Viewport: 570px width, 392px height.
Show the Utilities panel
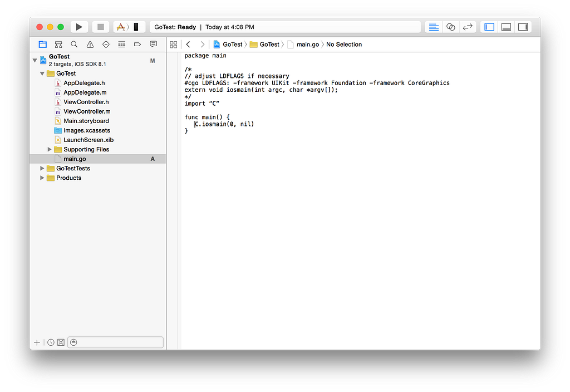point(523,26)
